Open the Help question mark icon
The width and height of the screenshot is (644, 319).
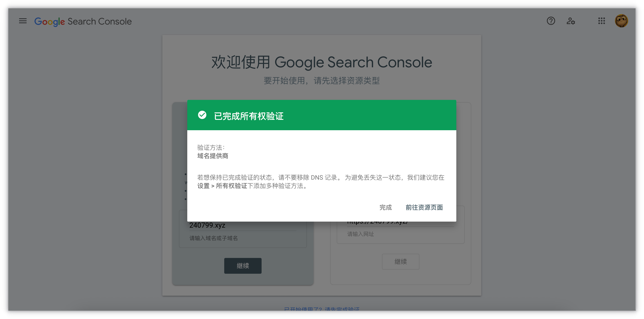(551, 21)
